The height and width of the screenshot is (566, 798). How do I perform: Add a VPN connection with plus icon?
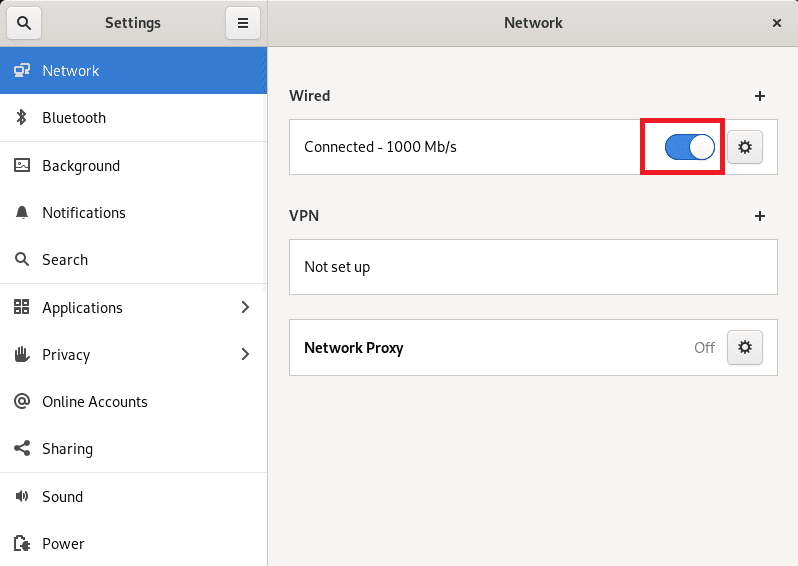(x=760, y=216)
